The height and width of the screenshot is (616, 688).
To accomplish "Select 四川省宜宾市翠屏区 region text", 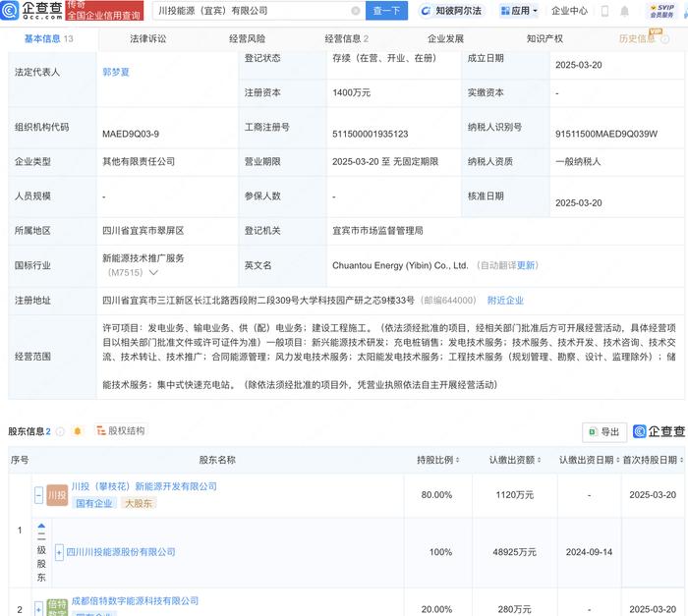I will 143,231.
